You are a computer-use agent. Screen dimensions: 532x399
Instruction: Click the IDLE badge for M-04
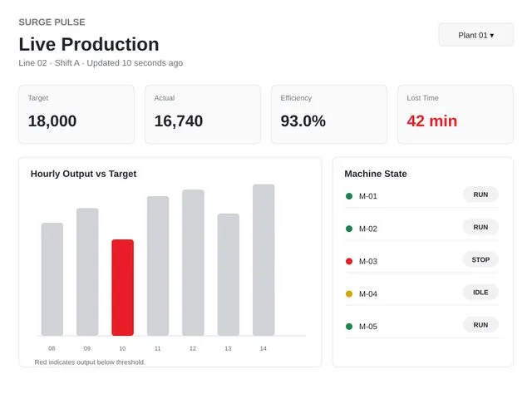[480, 292]
